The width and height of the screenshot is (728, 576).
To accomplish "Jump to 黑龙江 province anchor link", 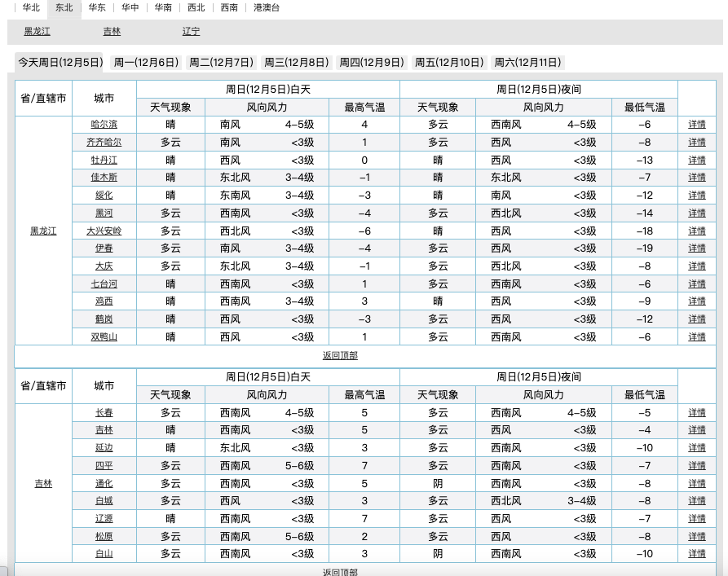I will [38, 32].
